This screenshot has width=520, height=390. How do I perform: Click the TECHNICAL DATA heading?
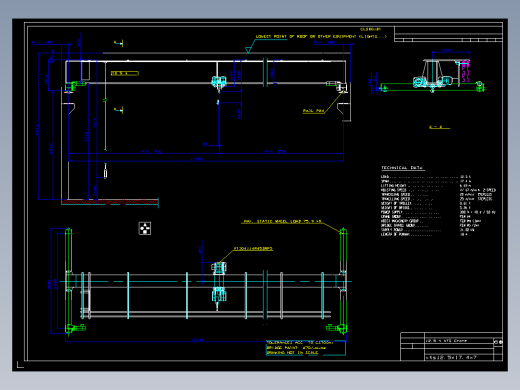pyautogui.click(x=402, y=168)
